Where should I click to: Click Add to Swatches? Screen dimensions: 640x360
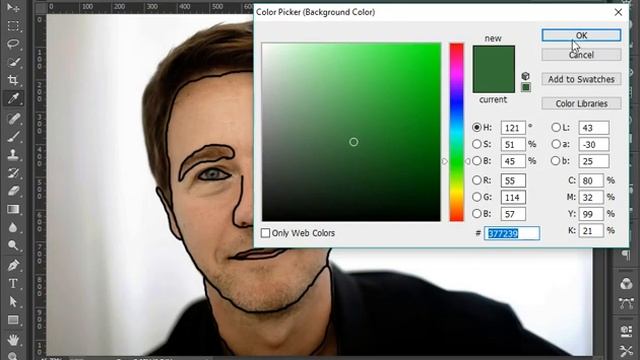tap(581, 79)
